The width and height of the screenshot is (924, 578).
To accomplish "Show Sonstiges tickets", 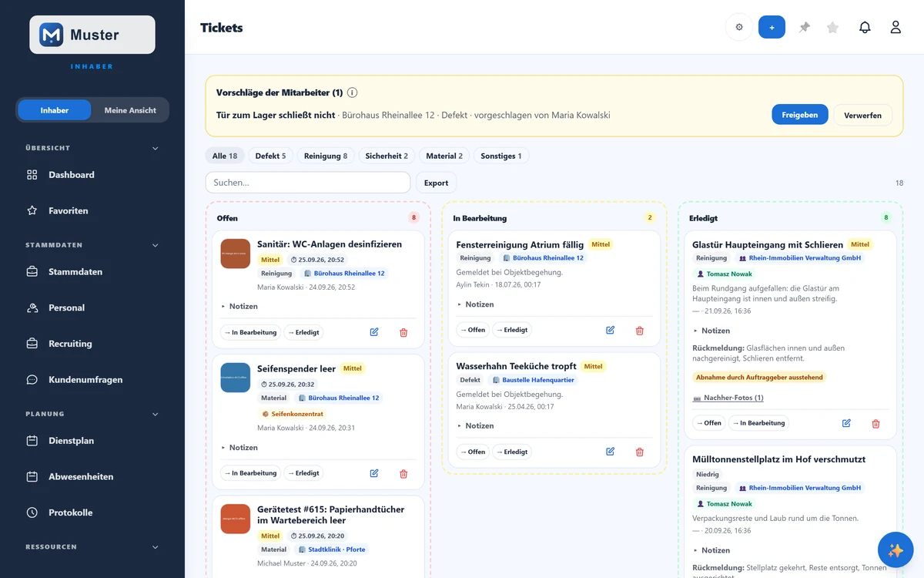I will click(x=501, y=156).
